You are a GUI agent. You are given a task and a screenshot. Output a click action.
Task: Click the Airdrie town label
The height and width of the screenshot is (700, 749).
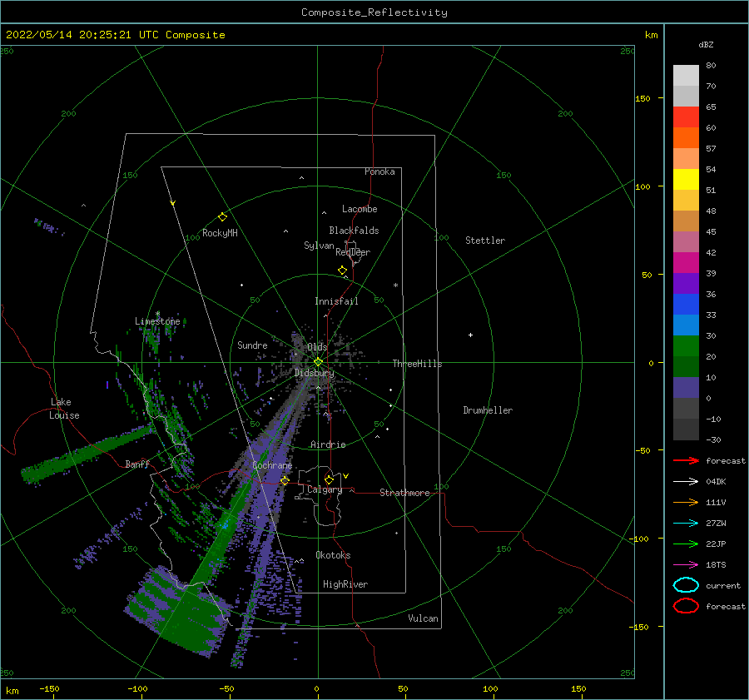coord(328,444)
